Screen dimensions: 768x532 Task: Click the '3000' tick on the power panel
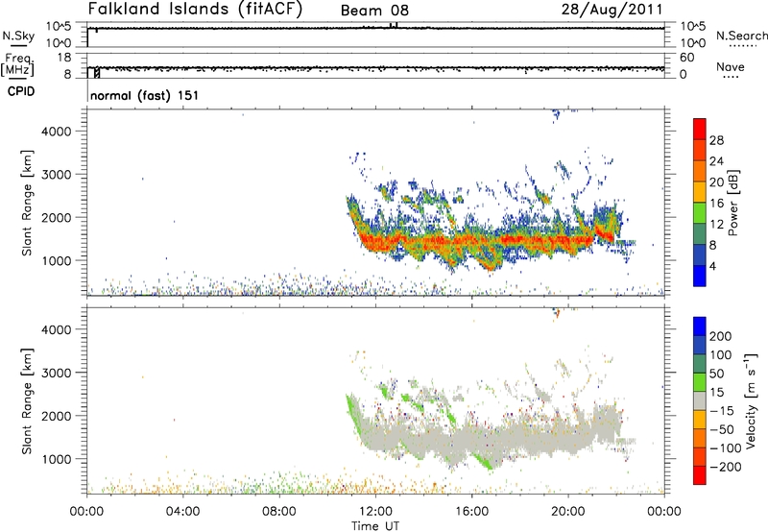point(57,175)
